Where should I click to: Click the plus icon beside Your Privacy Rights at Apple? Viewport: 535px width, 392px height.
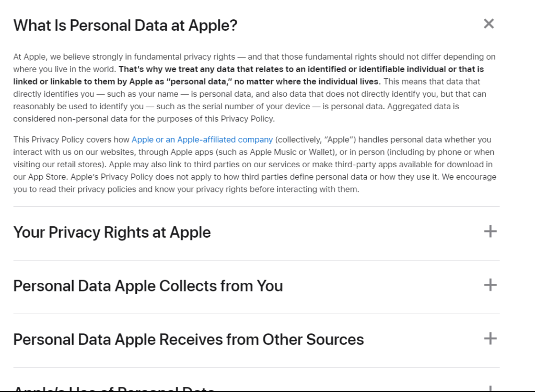[490, 232]
